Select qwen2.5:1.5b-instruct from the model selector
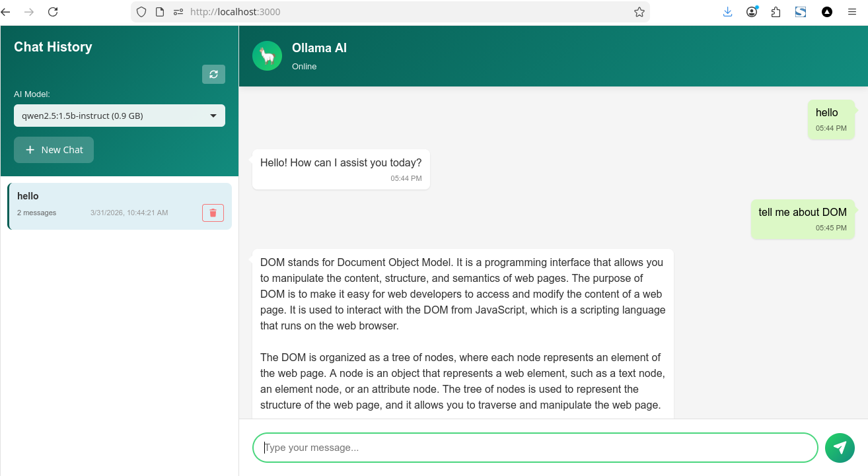The width and height of the screenshot is (868, 476). pyautogui.click(x=119, y=115)
